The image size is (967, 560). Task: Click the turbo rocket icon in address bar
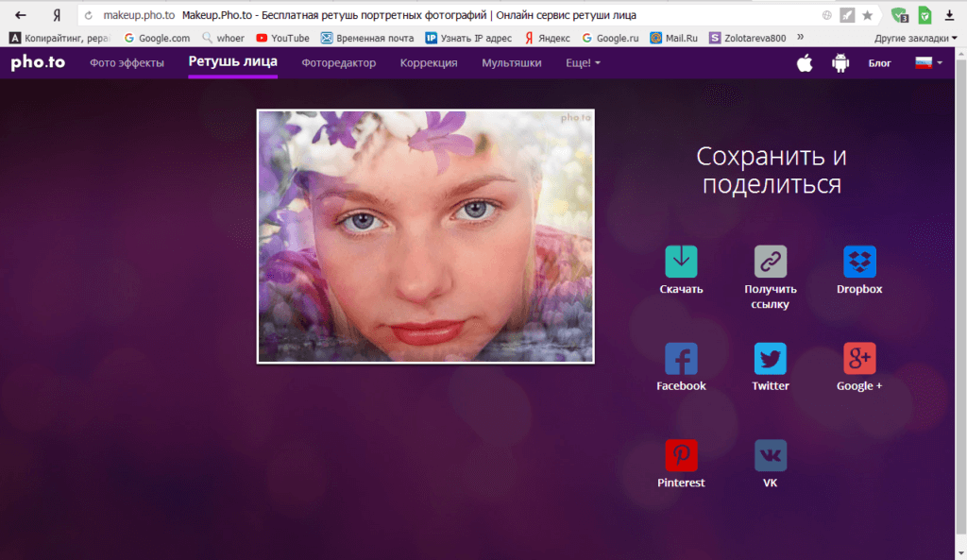point(847,15)
